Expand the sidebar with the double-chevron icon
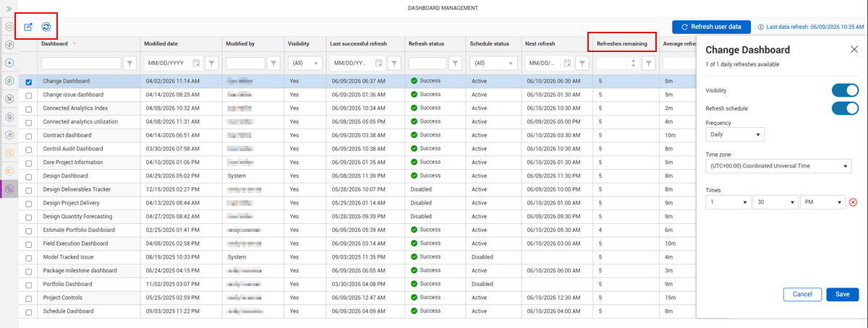Image resolution: width=868 pixels, height=328 pixels. (9, 7)
